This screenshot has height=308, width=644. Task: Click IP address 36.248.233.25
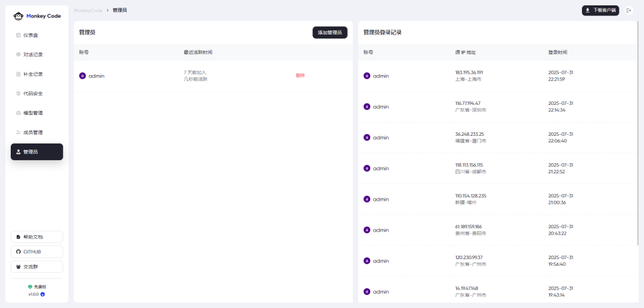(x=469, y=134)
